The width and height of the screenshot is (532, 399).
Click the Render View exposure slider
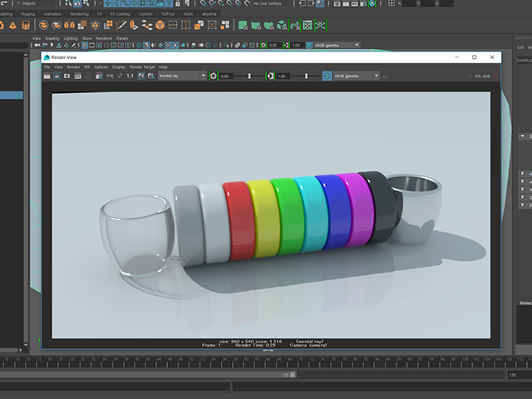pos(249,76)
